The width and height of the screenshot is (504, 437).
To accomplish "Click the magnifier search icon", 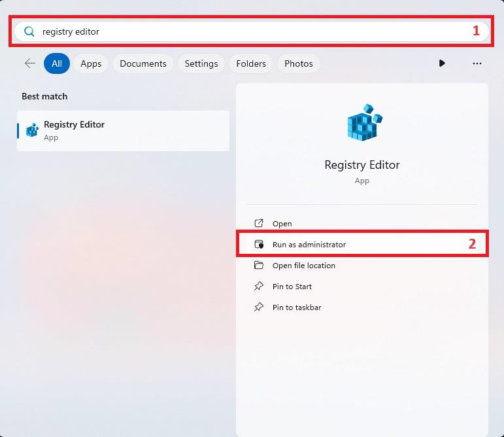I will 29,31.
